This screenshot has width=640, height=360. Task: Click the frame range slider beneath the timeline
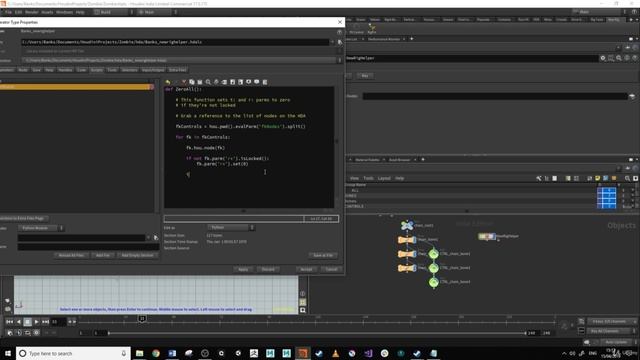[x=317, y=333]
